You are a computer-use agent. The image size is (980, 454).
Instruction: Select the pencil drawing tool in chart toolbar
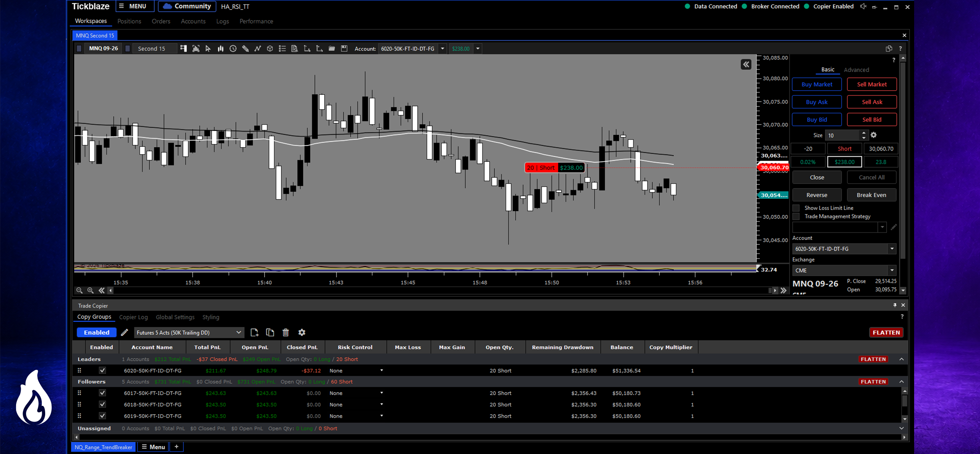(x=245, y=49)
